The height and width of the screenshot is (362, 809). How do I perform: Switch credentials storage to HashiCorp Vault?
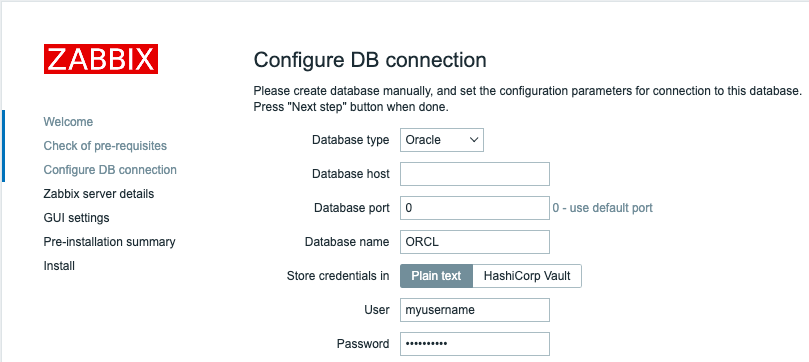pos(527,276)
